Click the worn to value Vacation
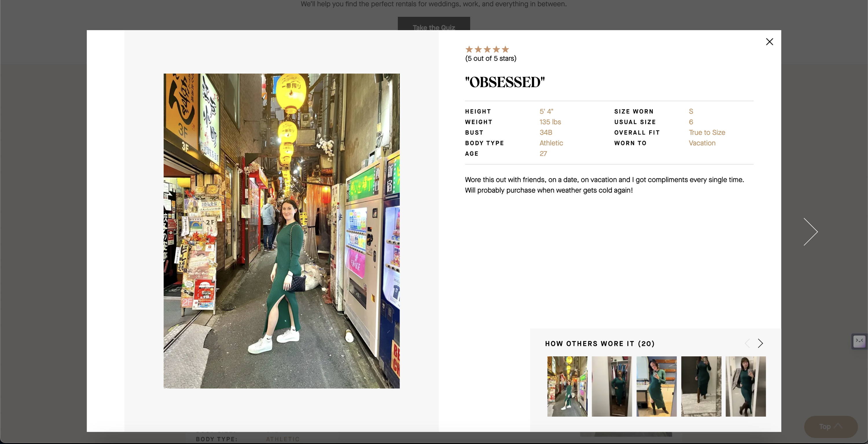Image resolution: width=868 pixels, height=444 pixels. [x=702, y=143]
